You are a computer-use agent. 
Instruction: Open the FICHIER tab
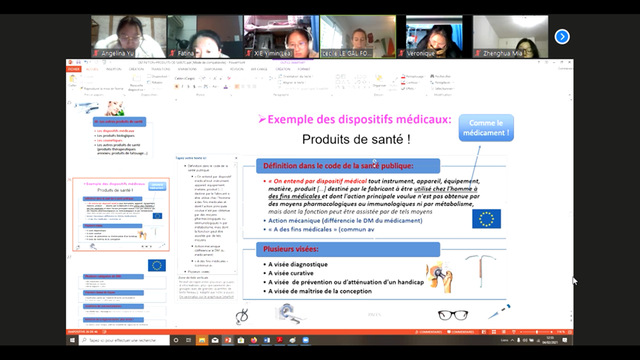click(73, 69)
